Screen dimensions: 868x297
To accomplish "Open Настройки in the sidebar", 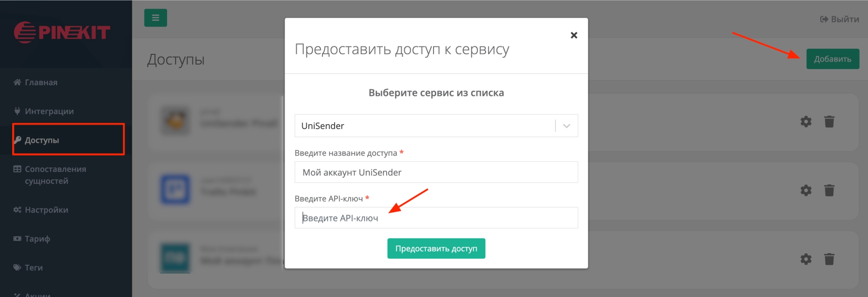I will 46,210.
